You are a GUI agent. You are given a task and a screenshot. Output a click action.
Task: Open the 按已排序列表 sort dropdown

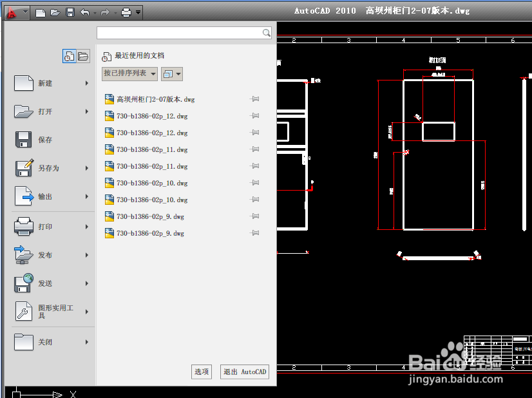129,73
